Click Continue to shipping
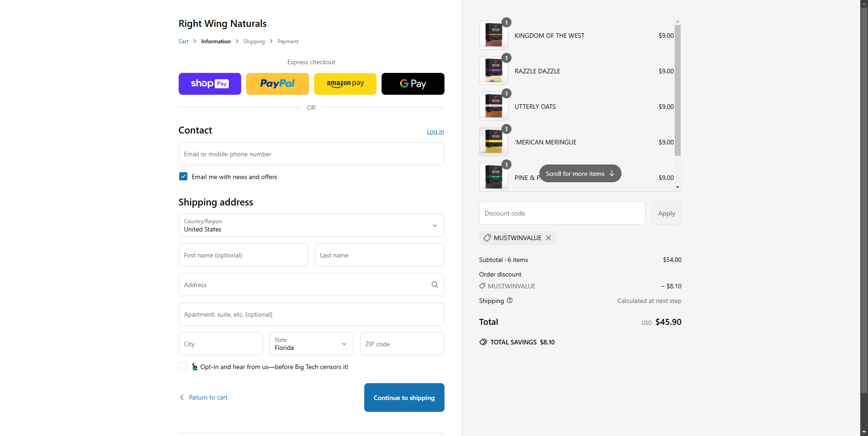 click(x=404, y=398)
